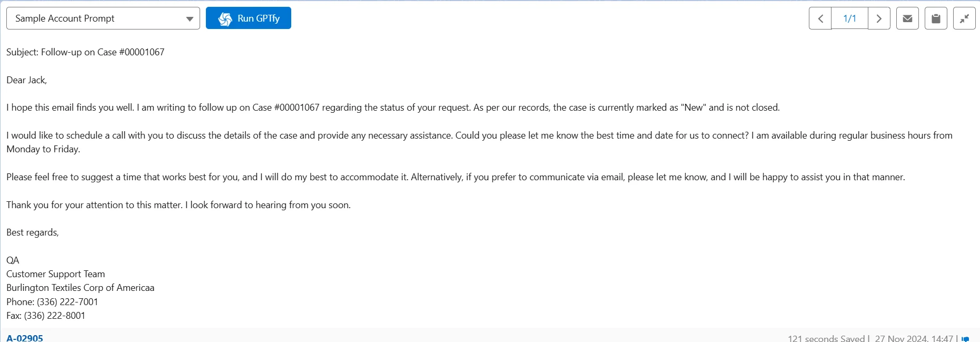
Task: Click the 27 Nov 2024, 14:47 timestamp
Action: [x=914, y=338]
